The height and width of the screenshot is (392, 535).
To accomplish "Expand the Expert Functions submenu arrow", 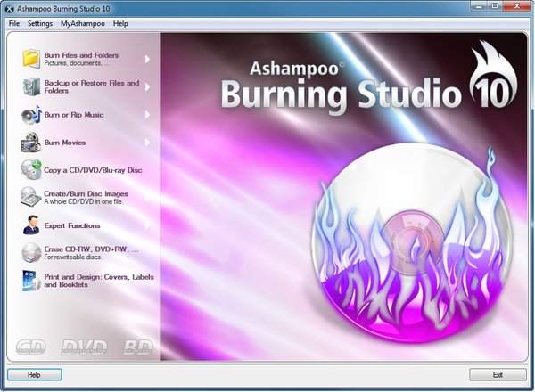I will point(147,225).
